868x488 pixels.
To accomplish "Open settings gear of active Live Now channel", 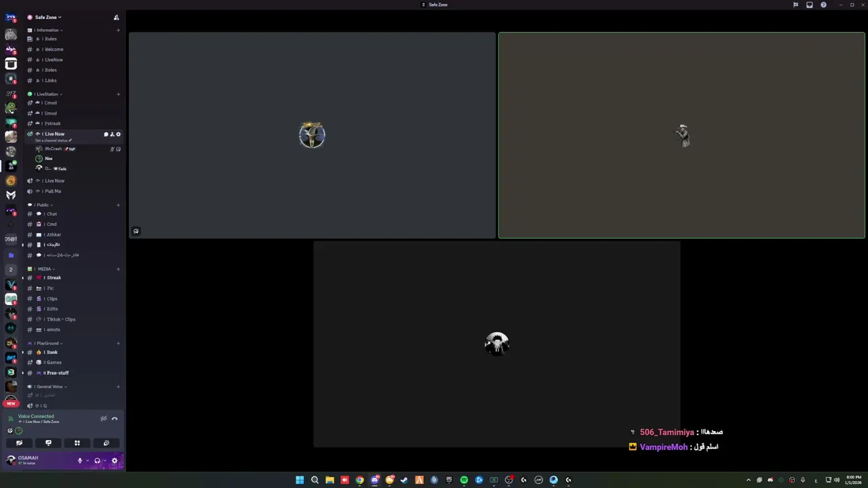I will point(118,134).
